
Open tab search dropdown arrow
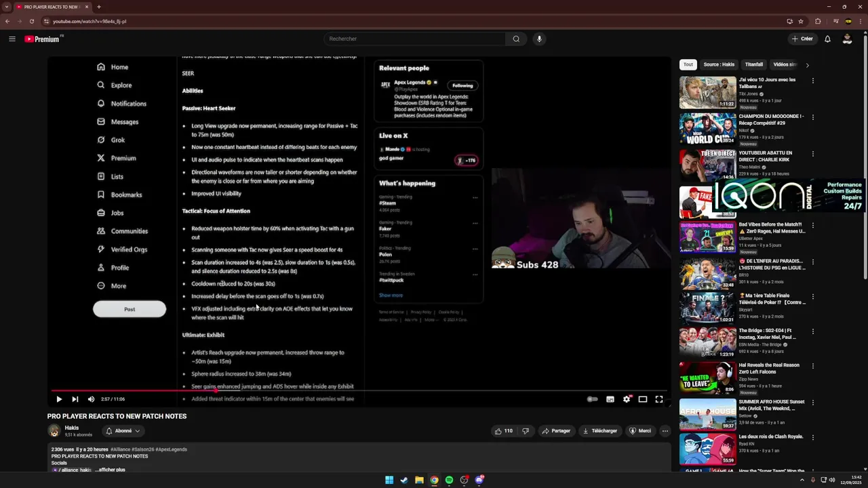click(7, 7)
